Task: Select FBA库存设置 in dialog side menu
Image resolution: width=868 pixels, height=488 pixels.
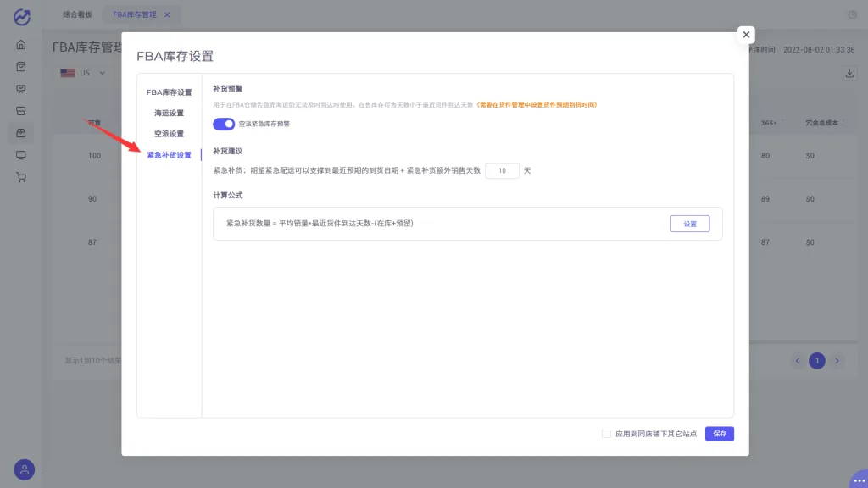Action: pos(169,92)
